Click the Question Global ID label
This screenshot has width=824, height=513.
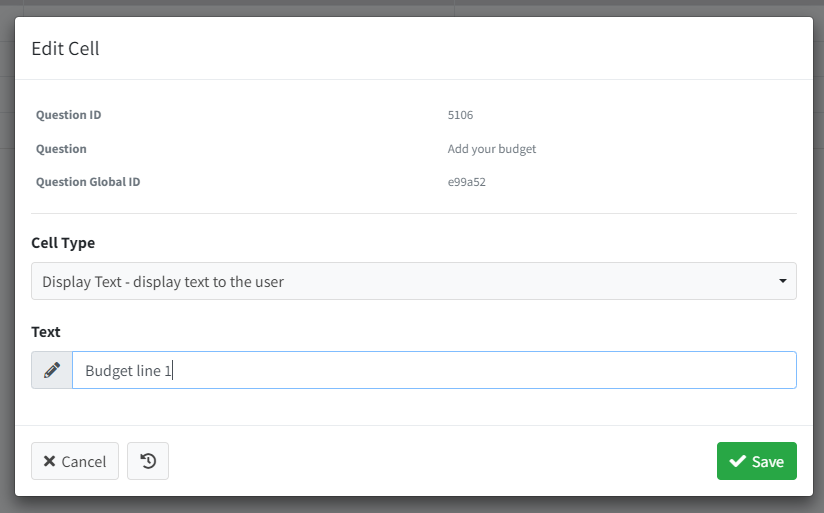[x=88, y=182]
